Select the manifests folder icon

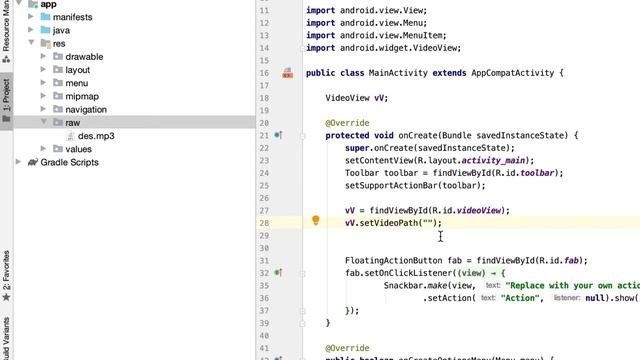[x=45, y=17]
